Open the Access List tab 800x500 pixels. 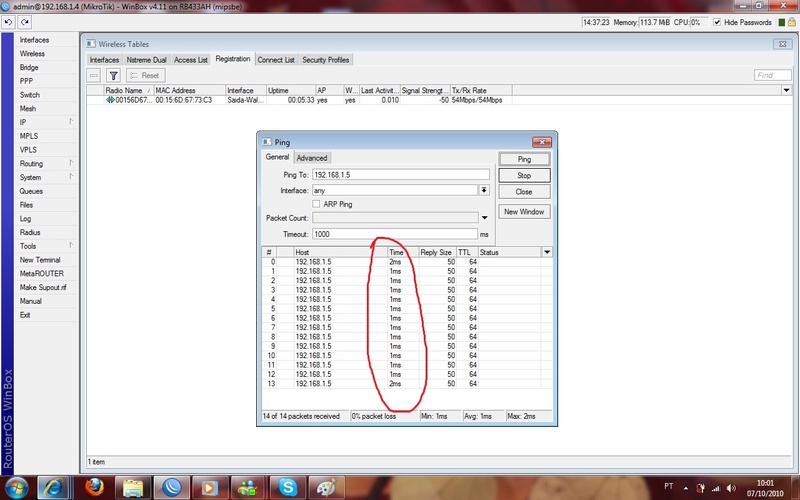[191, 60]
